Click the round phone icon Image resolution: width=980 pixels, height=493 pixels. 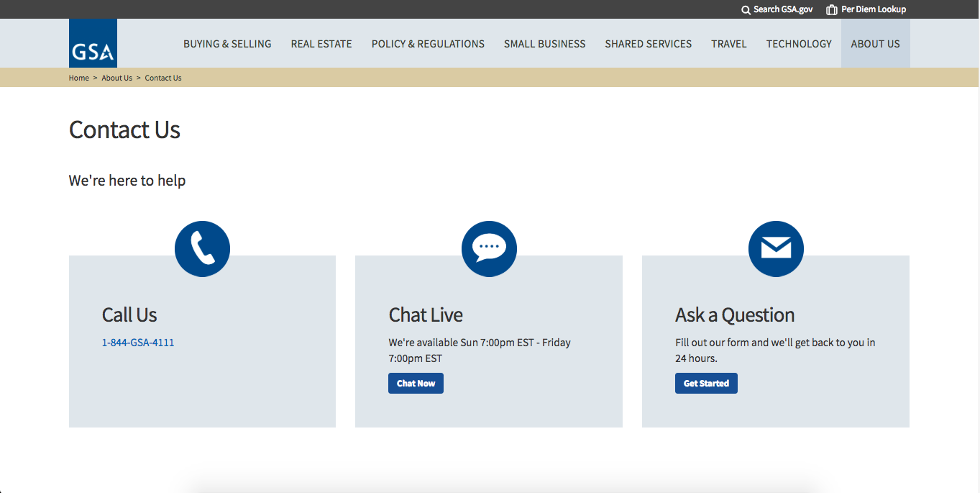click(202, 249)
